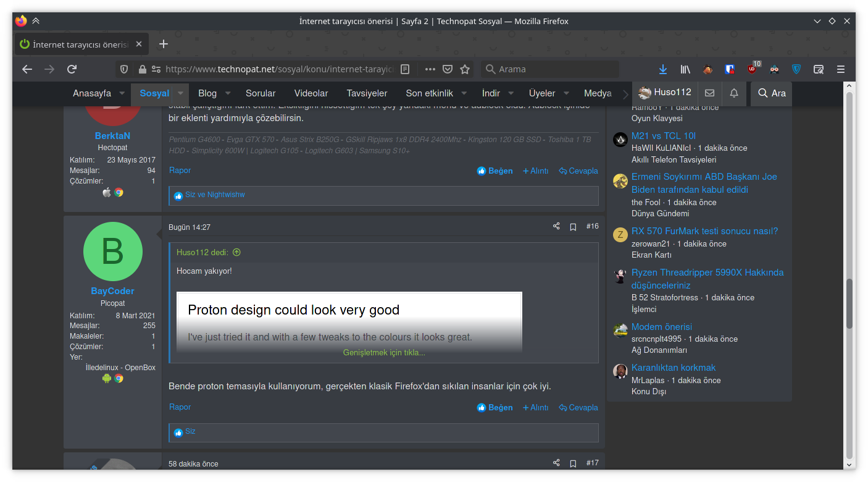Image resolution: width=868 pixels, height=482 pixels.
Task: Open the Medya navigation item
Action: point(598,93)
